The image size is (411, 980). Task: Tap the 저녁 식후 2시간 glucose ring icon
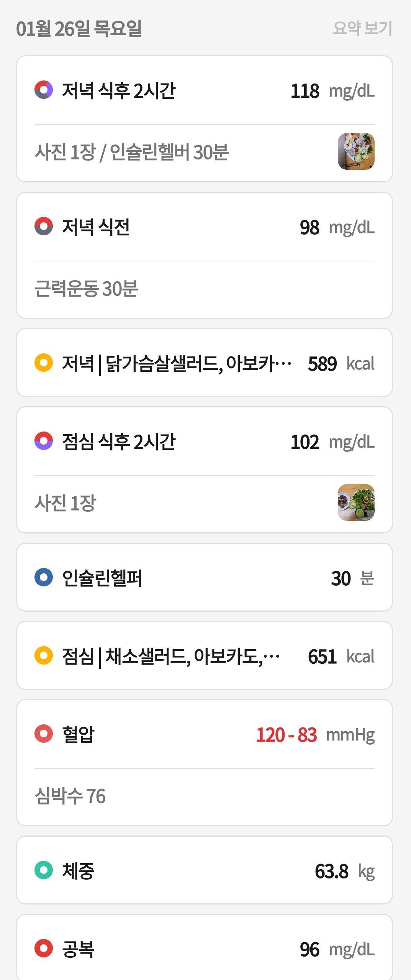[44, 90]
